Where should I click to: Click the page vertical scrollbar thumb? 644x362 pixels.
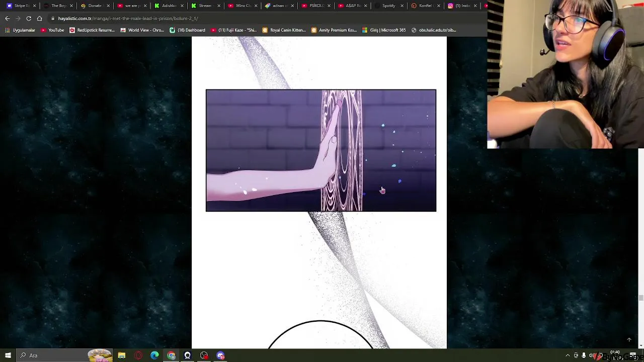pyautogui.click(x=640, y=298)
